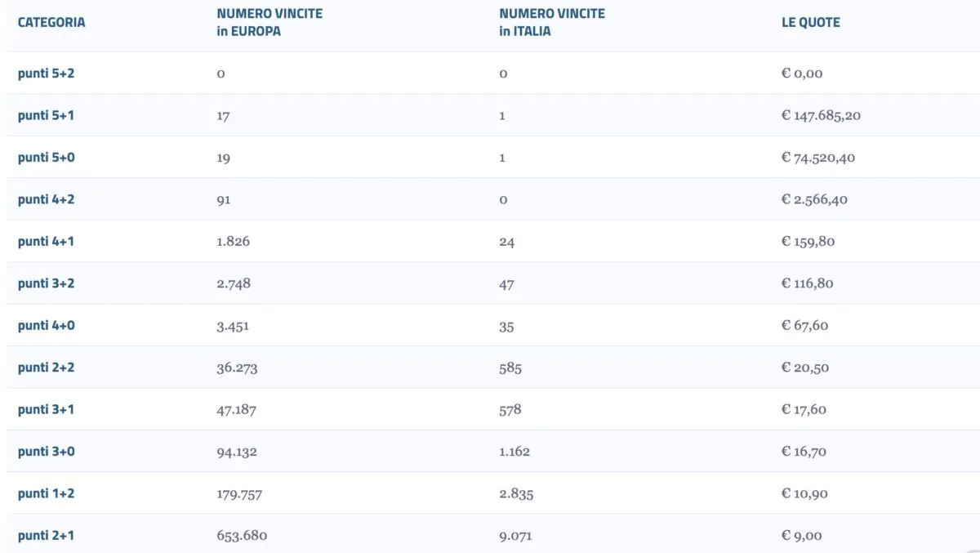This screenshot has width=980, height=553.
Task: Click the punti 2+1 category label
Action: 46,535
